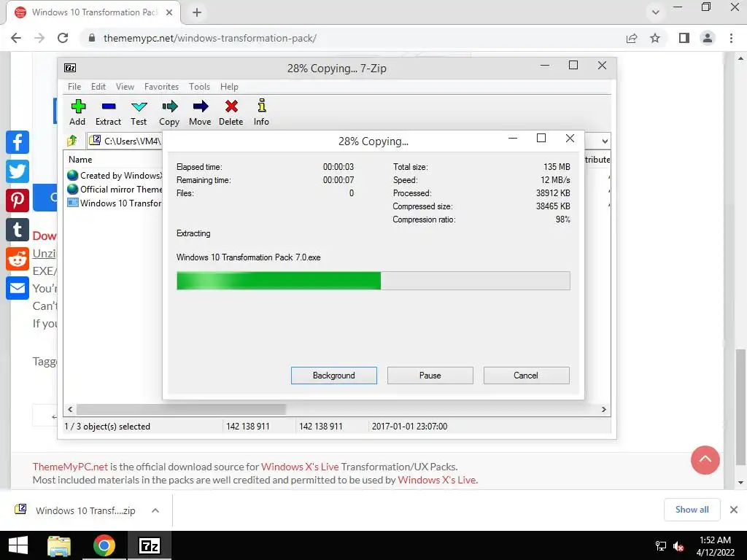Click the Add toolbar icon in 7-Zip
This screenshot has height=560, width=747.
tap(77, 112)
